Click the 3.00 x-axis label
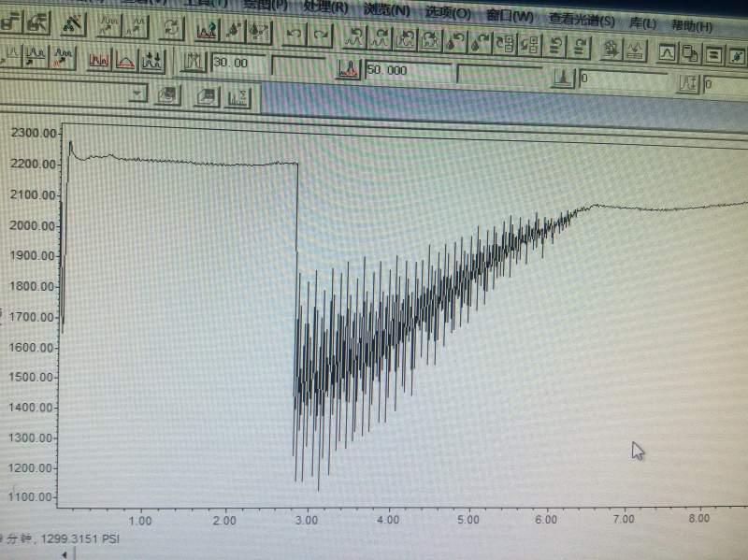 tap(307, 520)
